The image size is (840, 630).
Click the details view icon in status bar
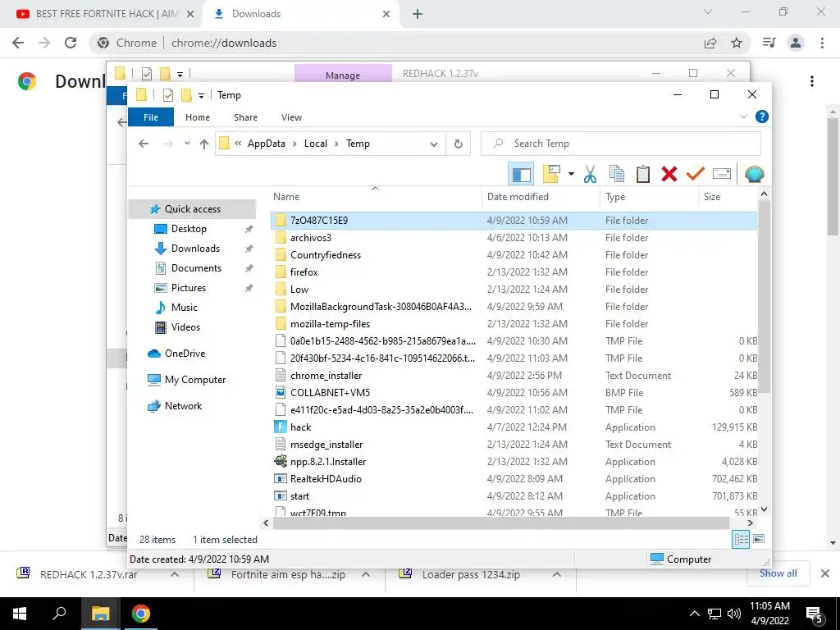tap(741, 539)
